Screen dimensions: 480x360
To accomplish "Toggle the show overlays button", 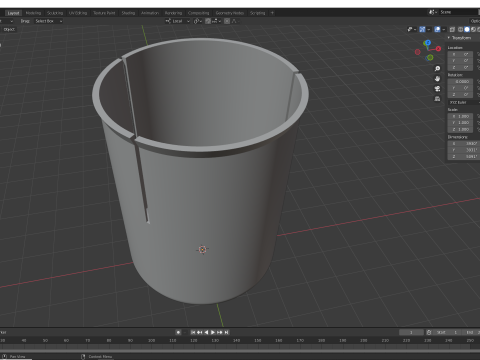I will [x=437, y=30].
